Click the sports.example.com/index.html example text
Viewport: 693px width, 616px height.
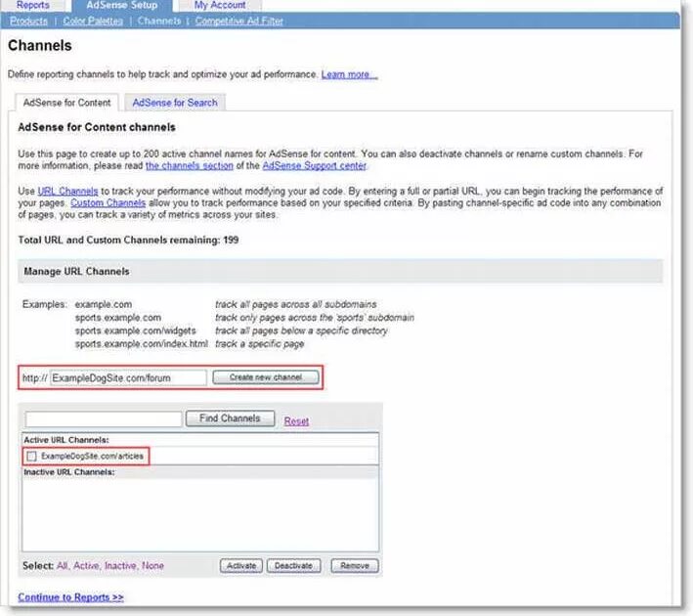click(x=142, y=344)
